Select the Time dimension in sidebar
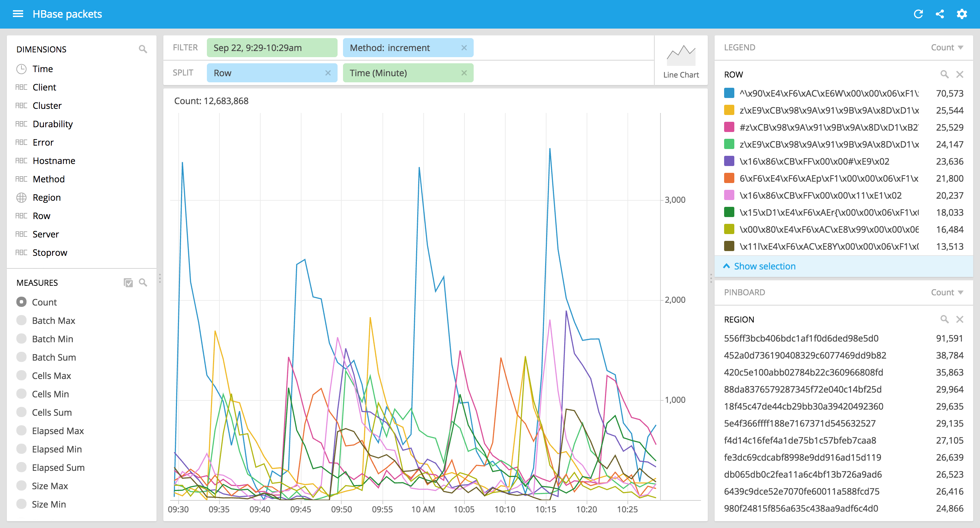The image size is (980, 528). [x=42, y=68]
